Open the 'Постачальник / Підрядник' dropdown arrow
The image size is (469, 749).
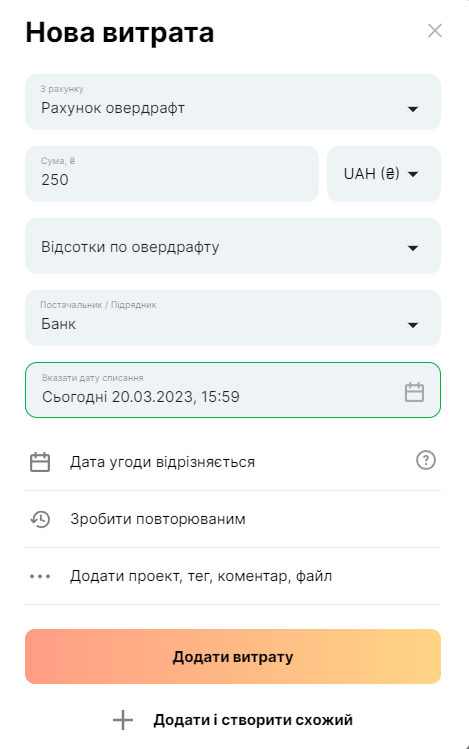coord(413,325)
